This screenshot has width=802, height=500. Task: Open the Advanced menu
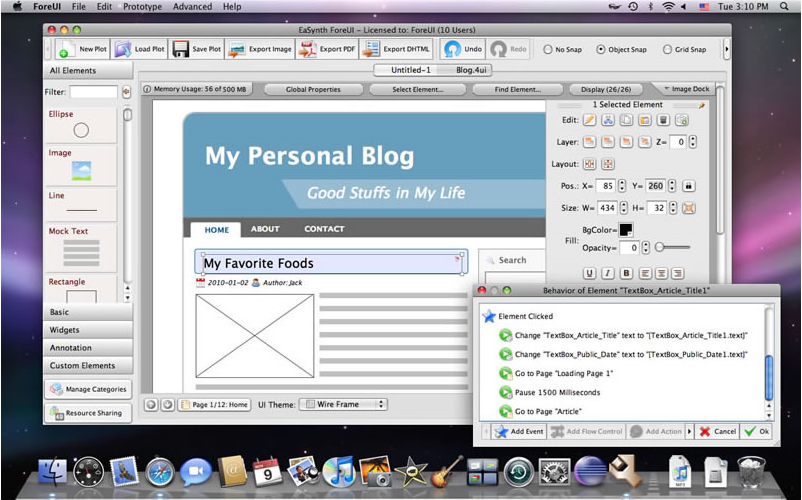point(192,7)
